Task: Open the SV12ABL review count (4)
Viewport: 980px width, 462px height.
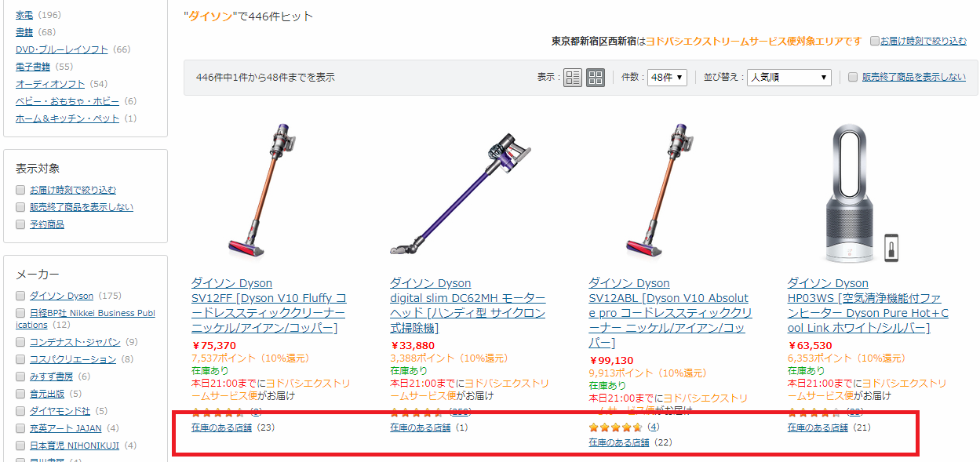Action: (x=654, y=427)
